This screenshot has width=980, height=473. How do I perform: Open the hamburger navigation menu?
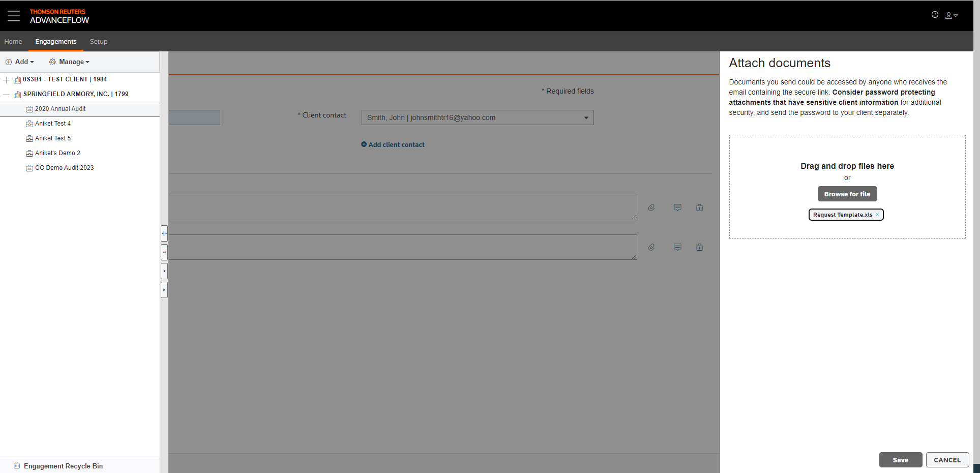tap(14, 16)
